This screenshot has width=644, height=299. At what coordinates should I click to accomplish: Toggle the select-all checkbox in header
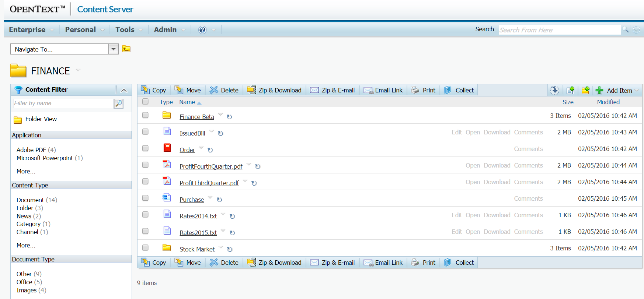(x=145, y=102)
